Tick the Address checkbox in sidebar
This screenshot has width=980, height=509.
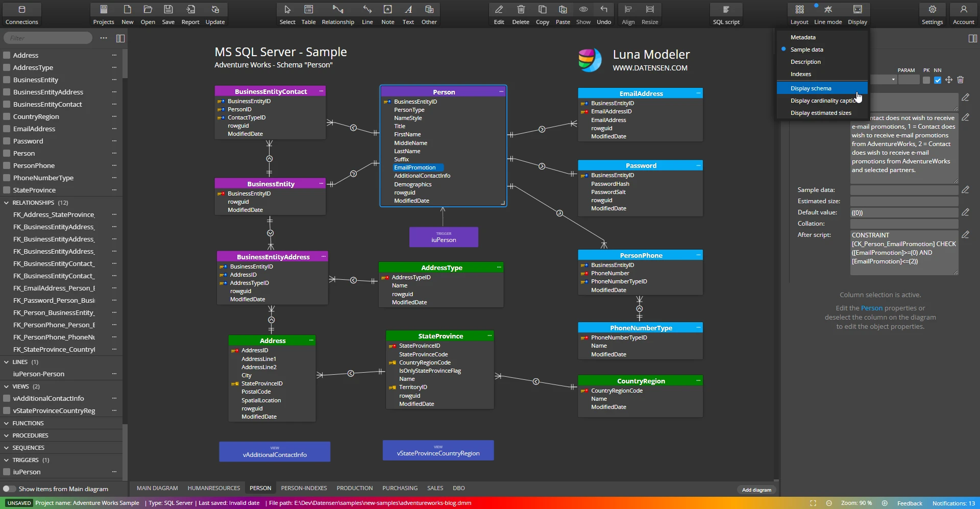pyautogui.click(x=7, y=55)
